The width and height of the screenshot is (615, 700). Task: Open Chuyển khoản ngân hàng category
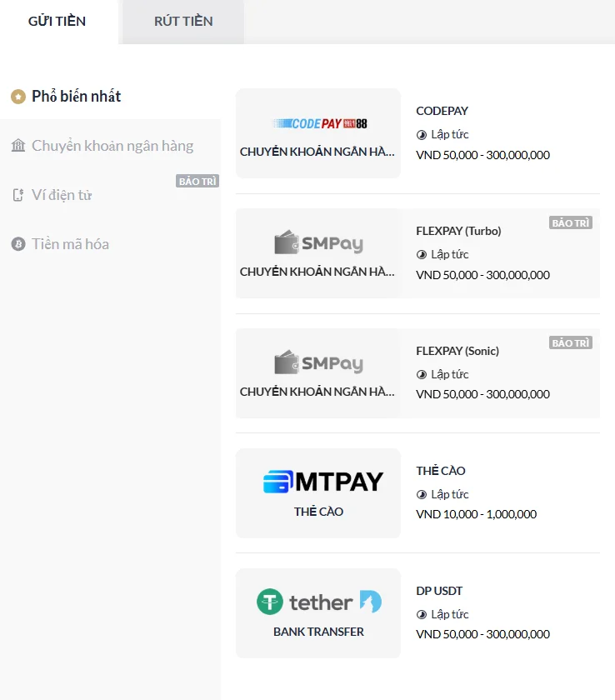click(112, 146)
